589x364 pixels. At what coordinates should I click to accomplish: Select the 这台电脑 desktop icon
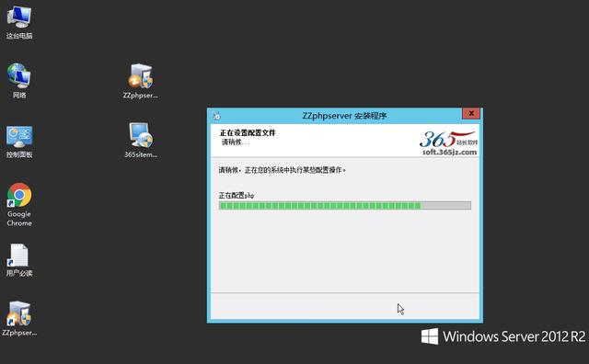point(18,22)
